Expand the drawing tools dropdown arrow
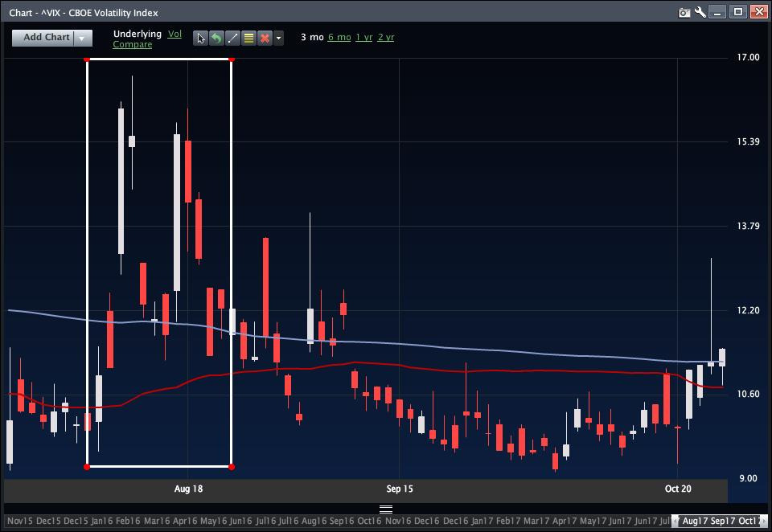772x532 pixels. [279, 38]
